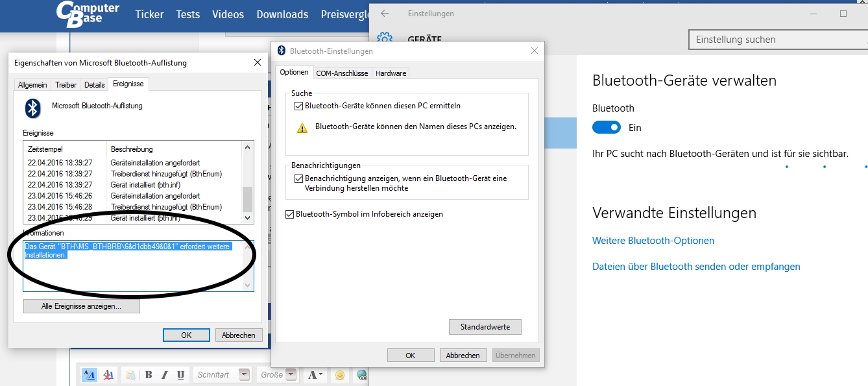
Task: Switch off the Bluetooth toggle in settings
Action: [607, 127]
